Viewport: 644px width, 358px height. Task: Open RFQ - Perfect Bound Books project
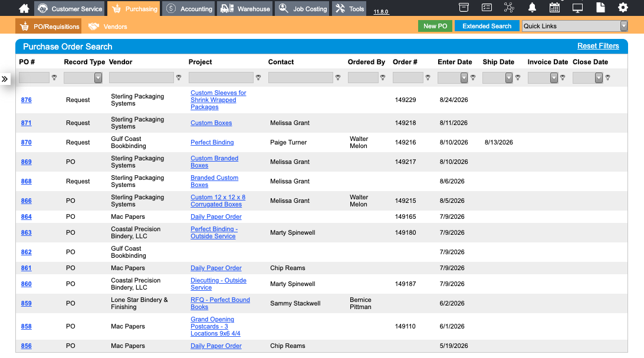pos(220,303)
